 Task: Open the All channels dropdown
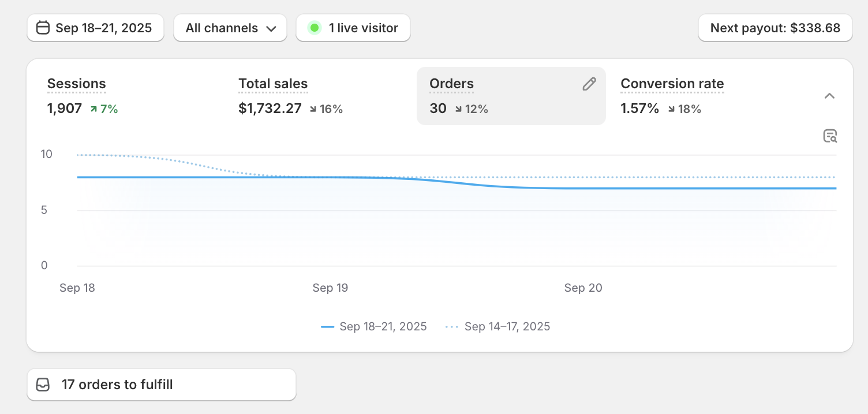(230, 28)
